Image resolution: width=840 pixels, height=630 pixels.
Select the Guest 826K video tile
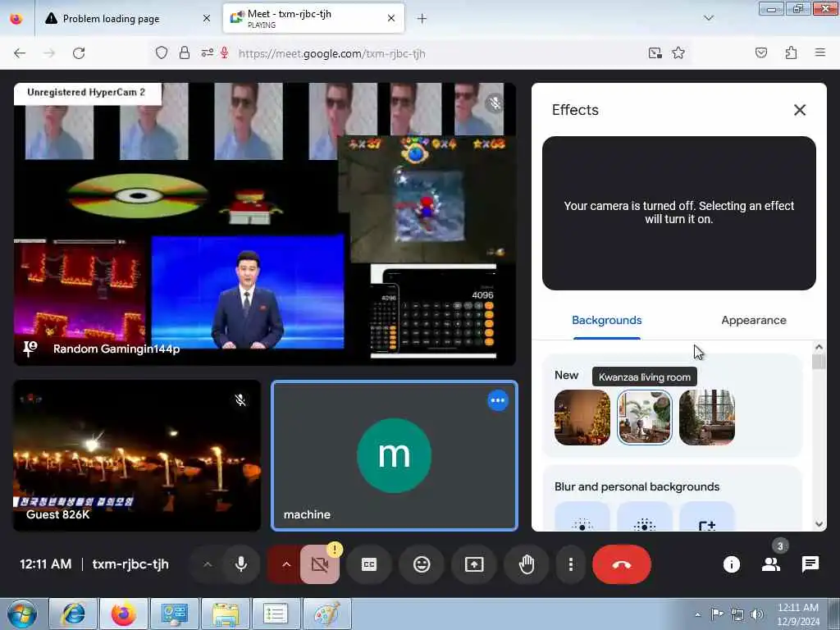137,455
